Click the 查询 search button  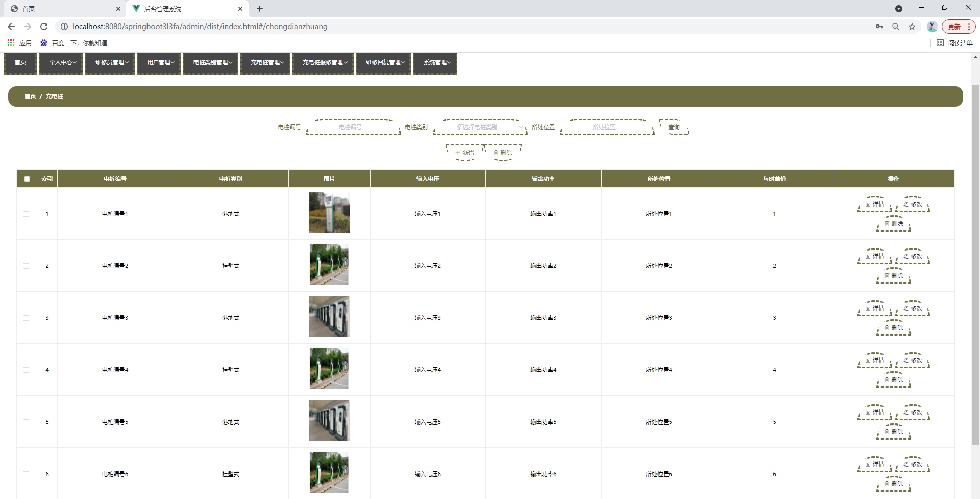(674, 127)
